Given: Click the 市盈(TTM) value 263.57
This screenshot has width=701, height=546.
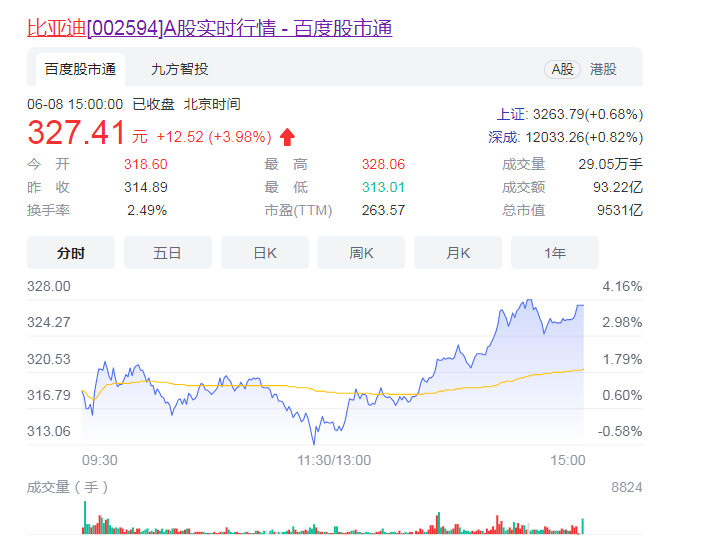Looking at the screenshot, I should tap(383, 210).
